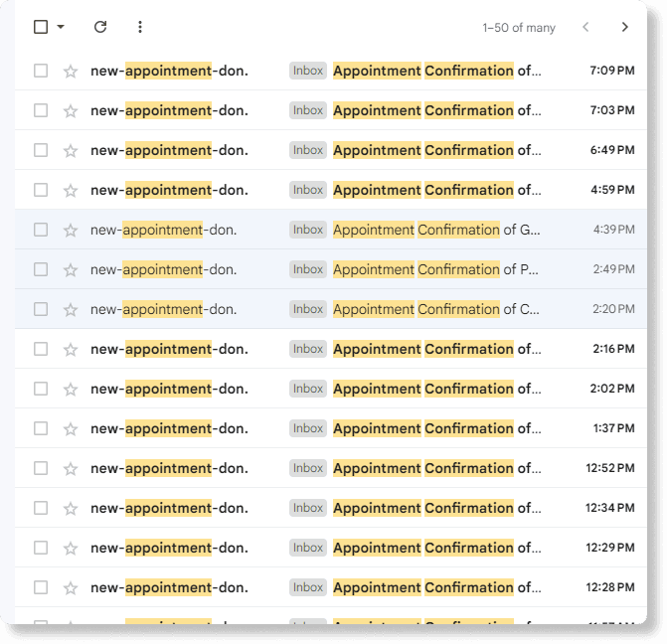Viewport: 667px width, 644px height.
Task: Star the 12:29 PM email
Action: click(x=71, y=549)
